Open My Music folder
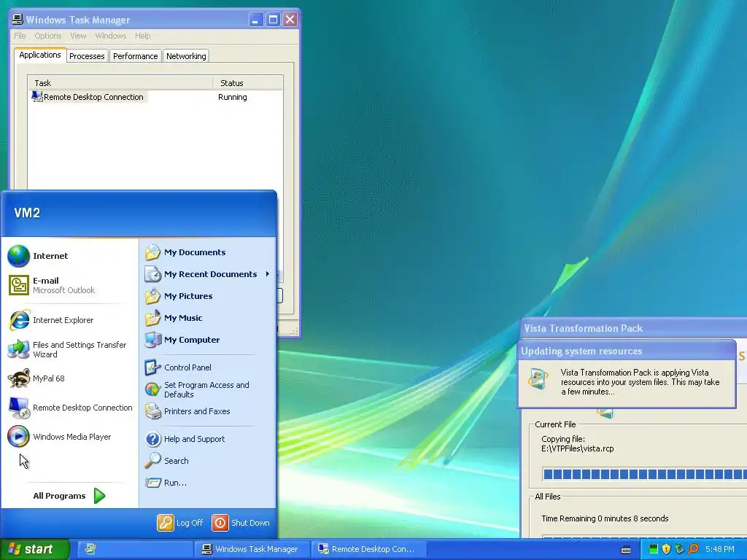Screen dimensions: 747x560 click(x=174, y=318)
